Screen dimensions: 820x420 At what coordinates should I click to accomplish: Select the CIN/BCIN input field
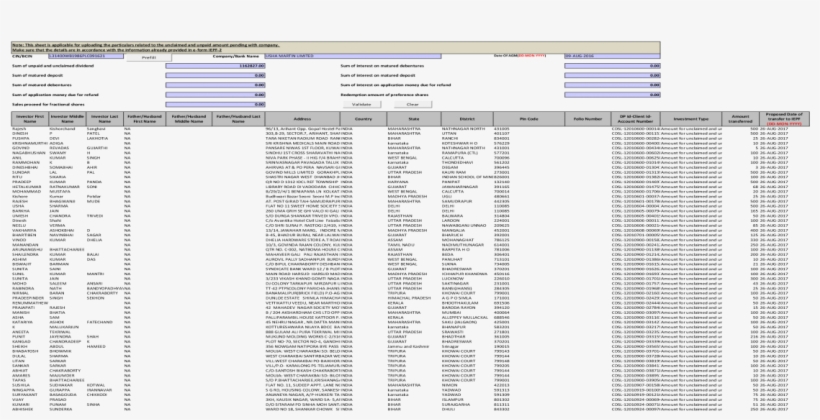pos(86,56)
